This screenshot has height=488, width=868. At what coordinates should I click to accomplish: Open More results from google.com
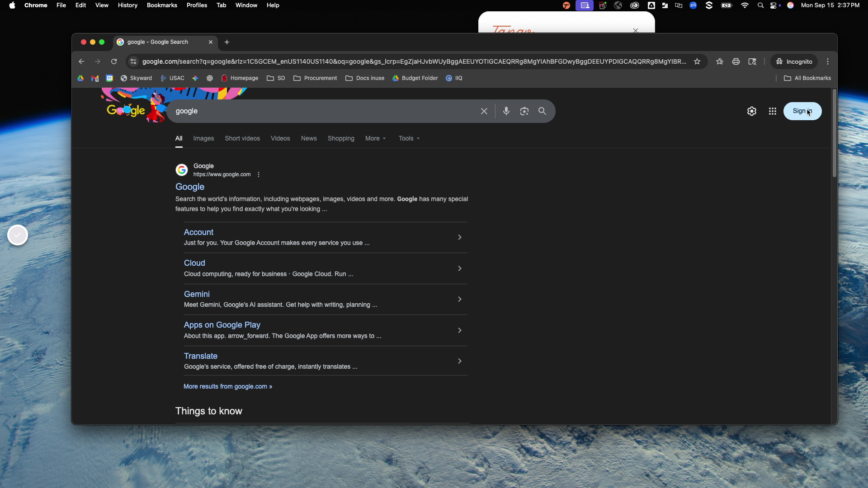[x=228, y=386]
